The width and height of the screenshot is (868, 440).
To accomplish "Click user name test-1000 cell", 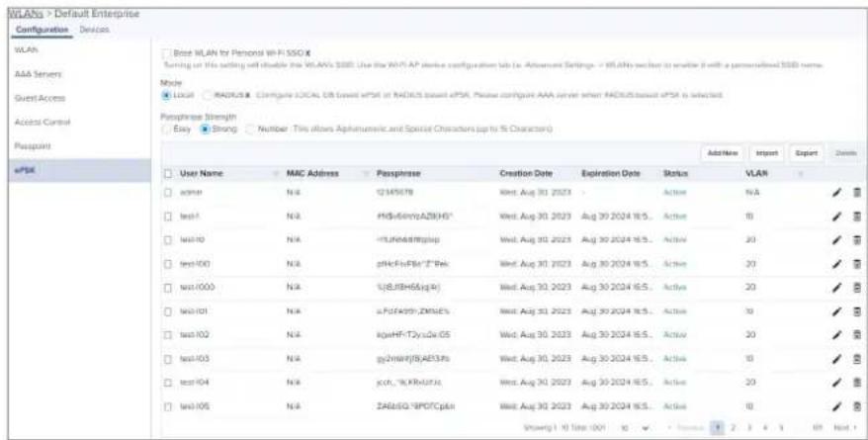I will [196, 288].
